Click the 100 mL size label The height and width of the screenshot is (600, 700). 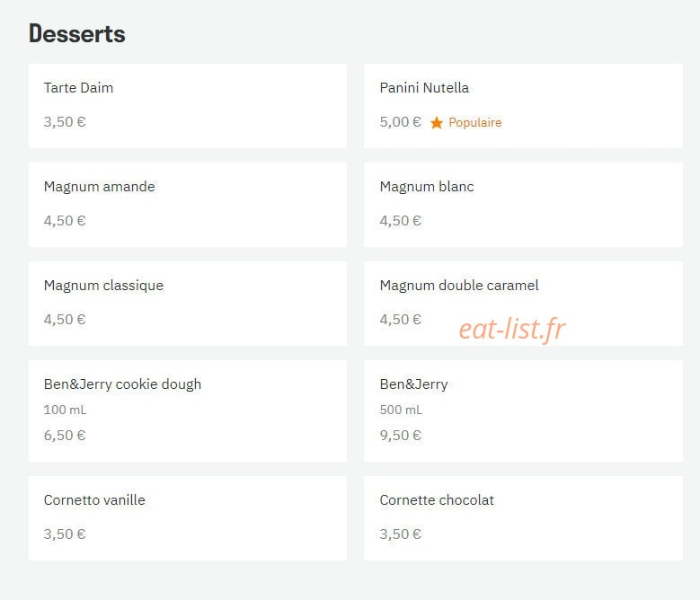[x=65, y=410]
